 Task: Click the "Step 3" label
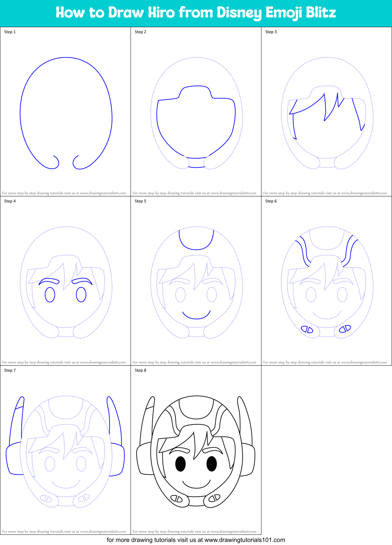pos(271,32)
